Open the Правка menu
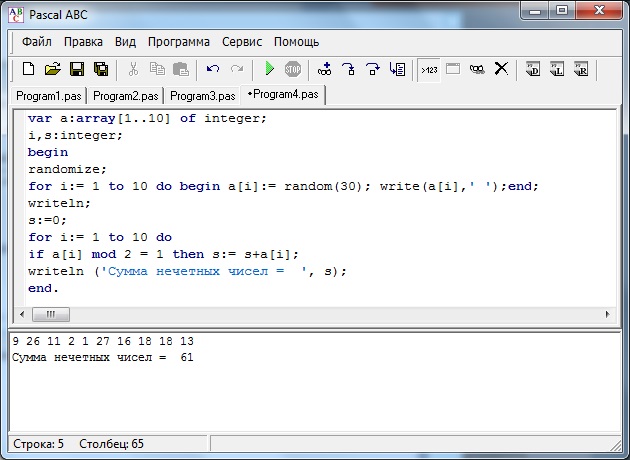 coord(83,42)
